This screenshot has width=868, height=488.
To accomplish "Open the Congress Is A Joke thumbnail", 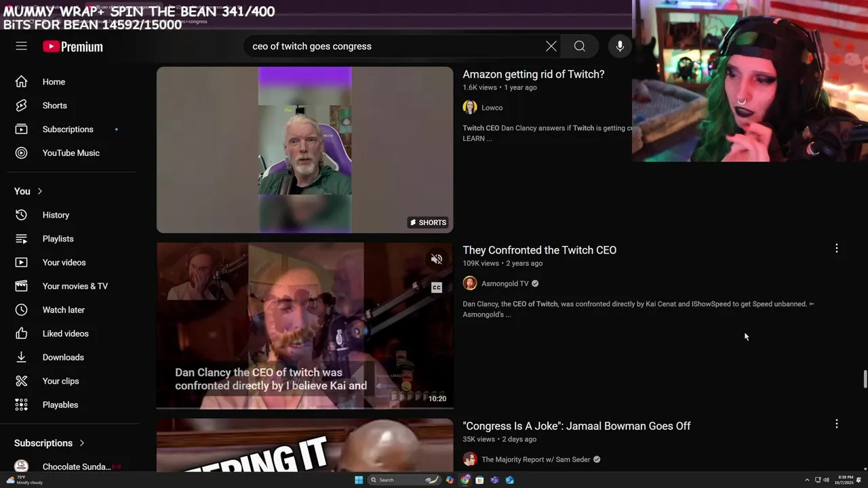I will pyautogui.click(x=304, y=445).
